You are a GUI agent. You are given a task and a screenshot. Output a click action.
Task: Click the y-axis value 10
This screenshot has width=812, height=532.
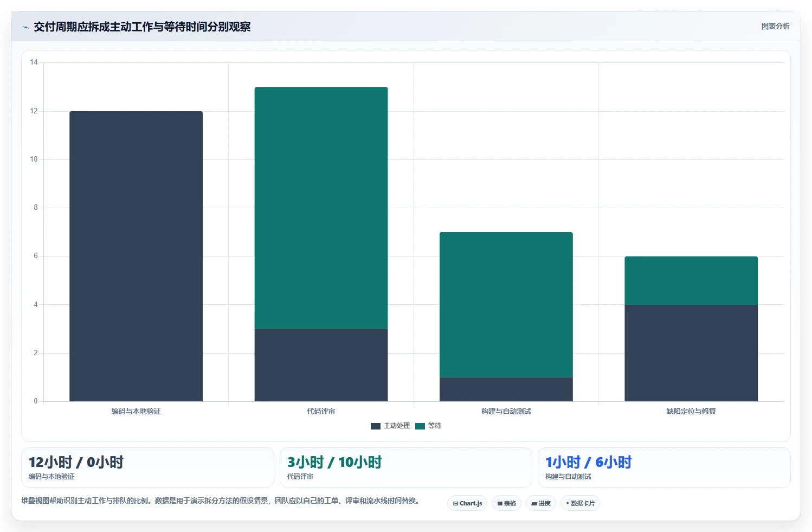point(34,159)
